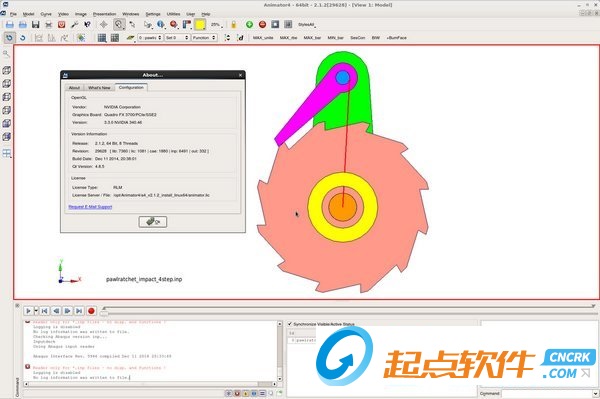Click the red minus icon
Image resolution: width=600 pixels, height=399 pixels.
click(262, 24)
